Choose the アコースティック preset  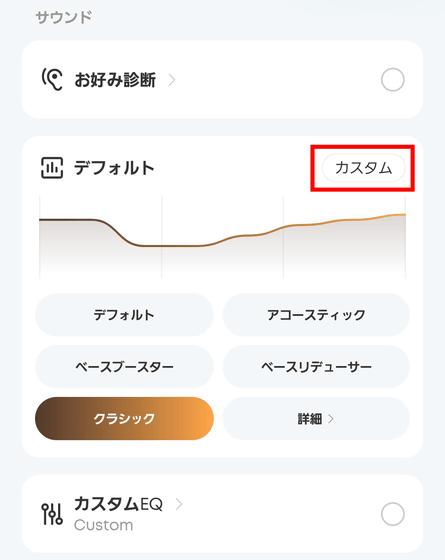(x=316, y=315)
